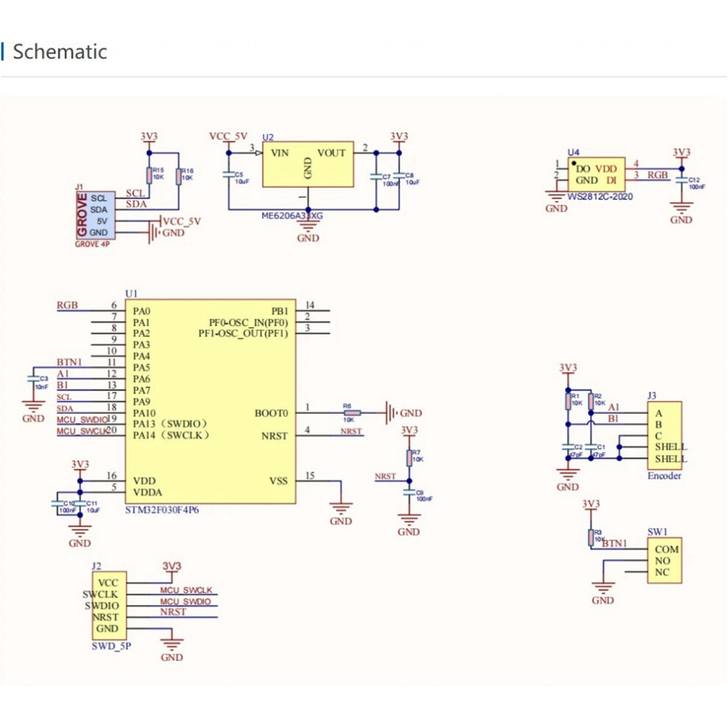This screenshot has height=728, width=728.
Task: Click the WS2812C-2020 LED U4 symbol
Action: pyautogui.click(x=596, y=174)
